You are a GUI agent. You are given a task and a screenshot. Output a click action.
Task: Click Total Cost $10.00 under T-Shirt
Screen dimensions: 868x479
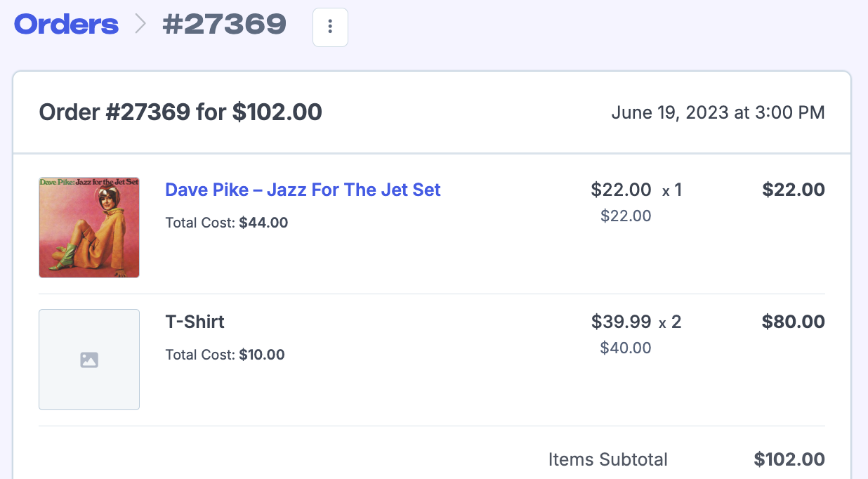coord(225,355)
